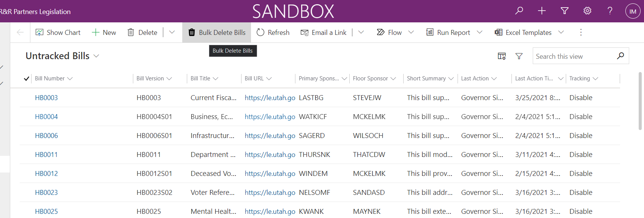Open the HB0004 bill record link
Viewport: 644px width, 218px height.
coord(46,117)
